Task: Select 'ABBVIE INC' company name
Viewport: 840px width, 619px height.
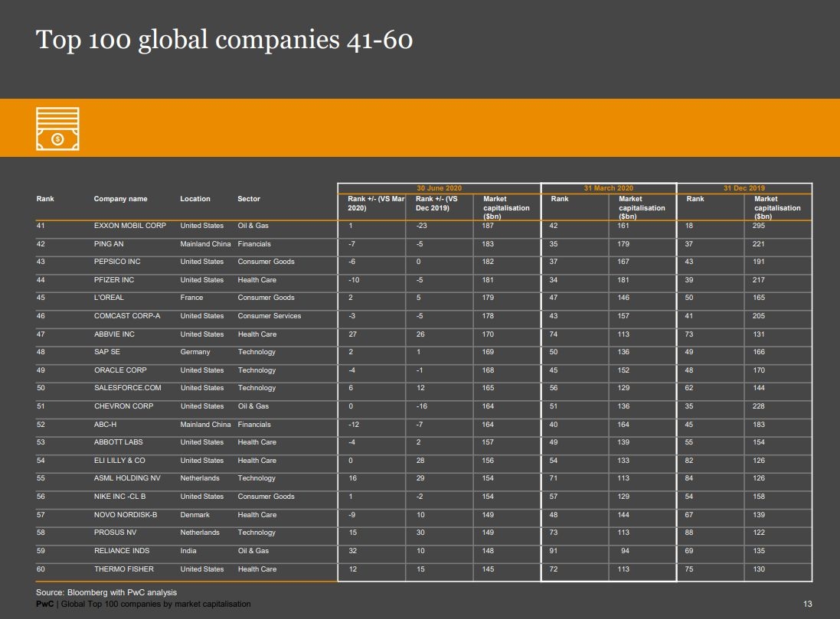Action: (x=114, y=334)
